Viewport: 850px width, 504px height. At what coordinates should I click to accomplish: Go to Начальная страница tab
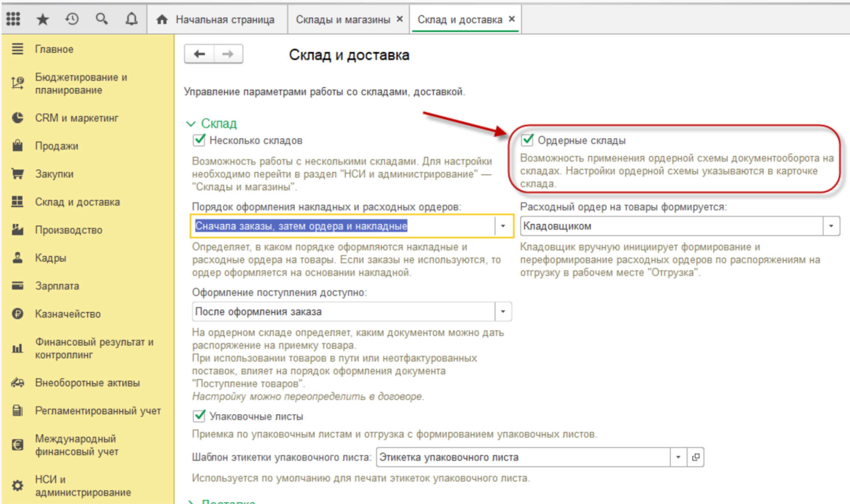225,20
